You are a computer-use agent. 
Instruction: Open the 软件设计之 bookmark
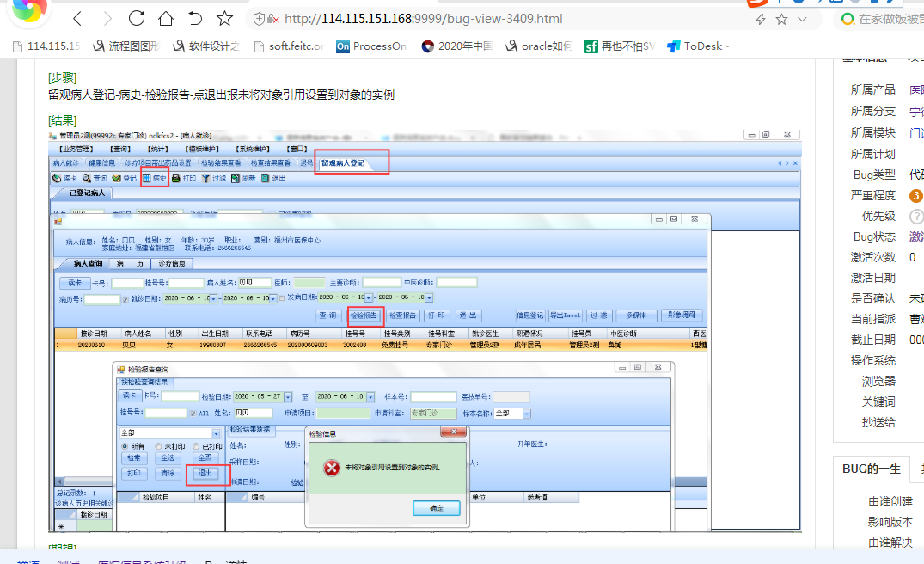point(206,46)
